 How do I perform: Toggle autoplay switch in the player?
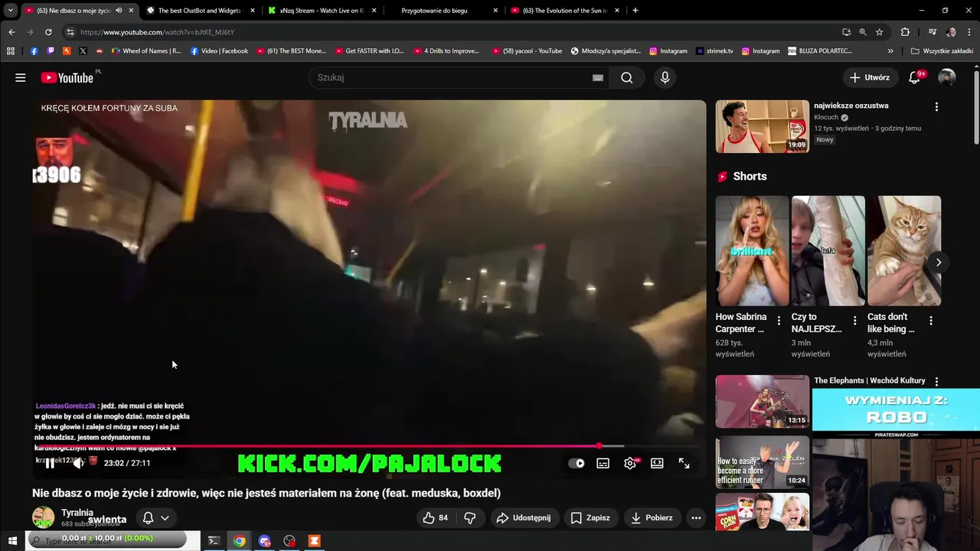(x=577, y=463)
